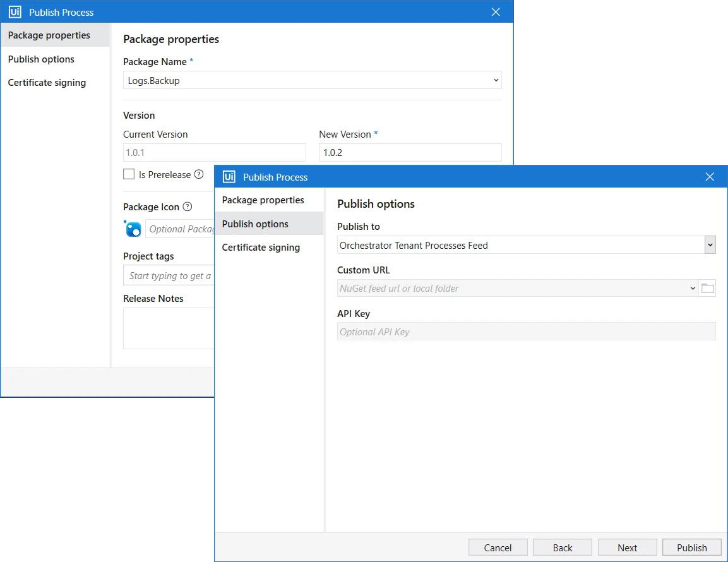Image resolution: width=728 pixels, height=562 pixels.
Task: Go to Package properties in front window
Action: click(x=269, y=200)
